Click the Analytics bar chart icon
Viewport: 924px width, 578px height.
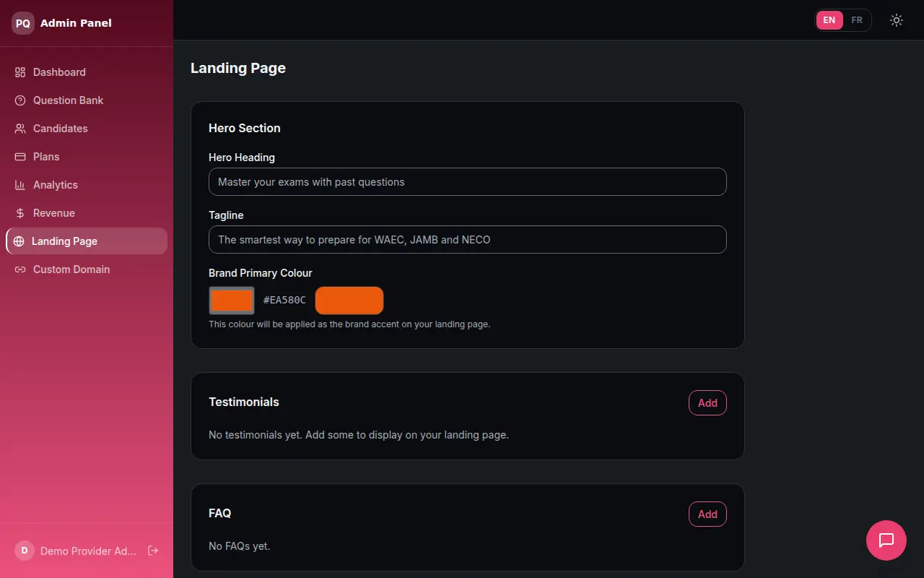20,185
